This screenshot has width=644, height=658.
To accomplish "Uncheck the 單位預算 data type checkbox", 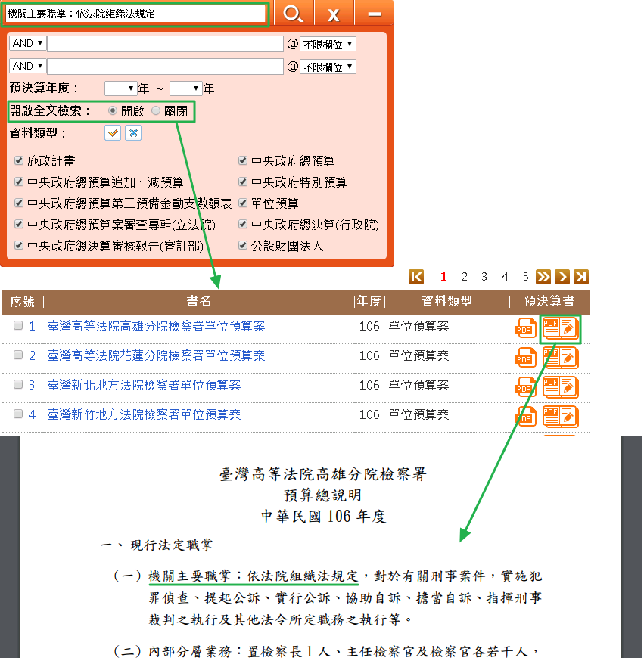I will pos(242,203).
